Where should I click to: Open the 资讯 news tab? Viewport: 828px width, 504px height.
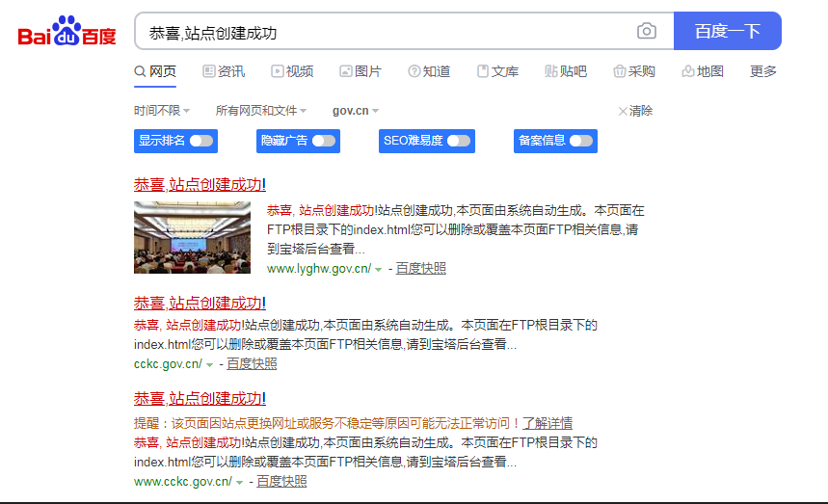(224, 71)
